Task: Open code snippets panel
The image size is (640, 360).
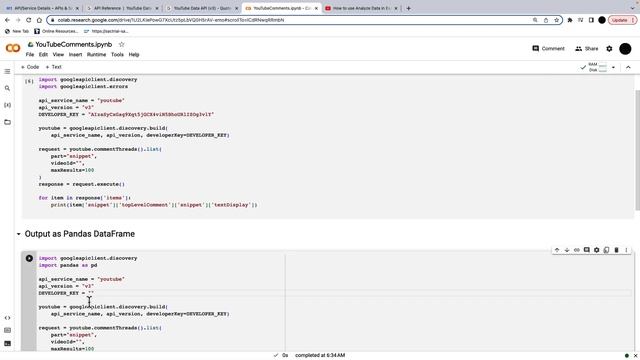Action: tap(7, 318)
